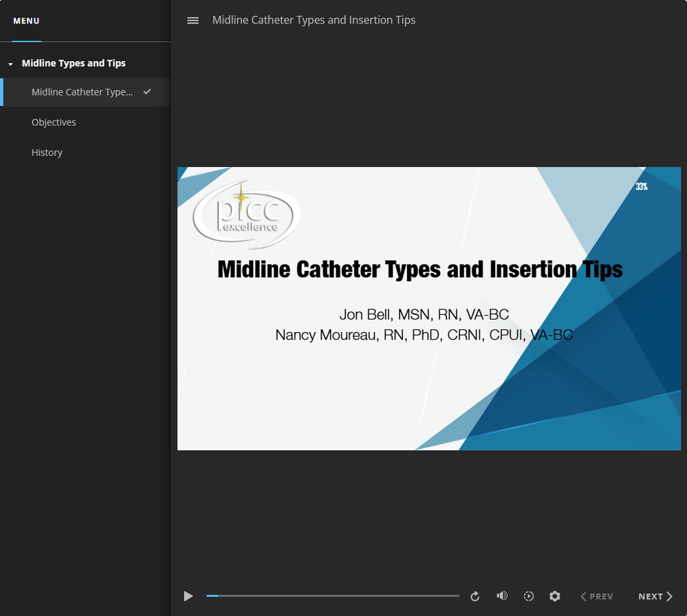Viewport: 687px width, 616px height.
Task: Mute the audio volume
Action: pyautogui.click(x=502, y=596)
